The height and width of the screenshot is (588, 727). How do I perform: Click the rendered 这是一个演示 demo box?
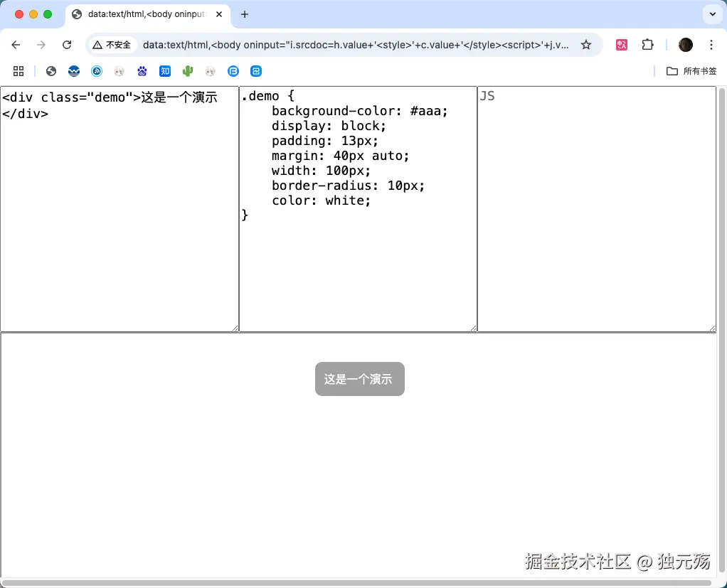[360, 379]
